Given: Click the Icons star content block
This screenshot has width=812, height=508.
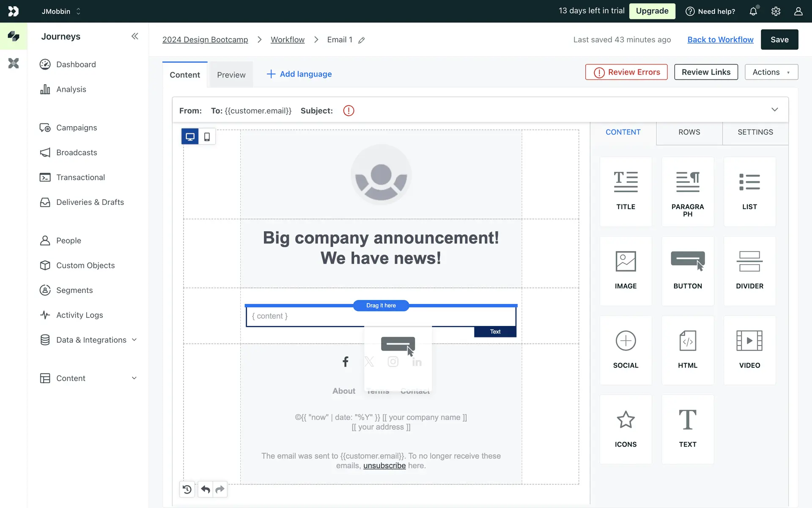Looking at the screenshot, I should pos(625,420).
